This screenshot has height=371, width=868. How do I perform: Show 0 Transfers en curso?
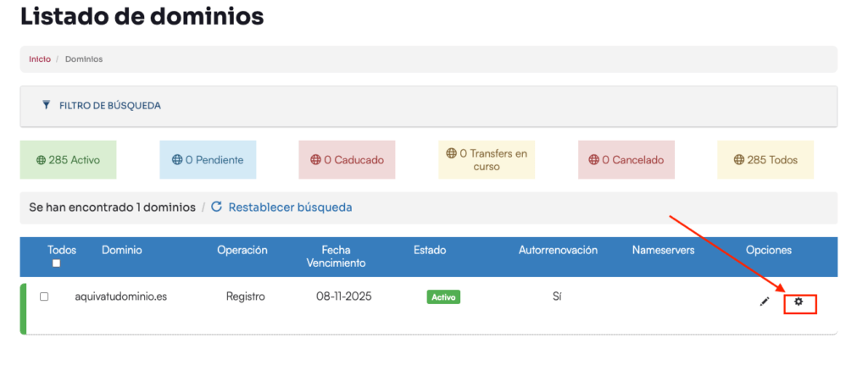point(487,160)
